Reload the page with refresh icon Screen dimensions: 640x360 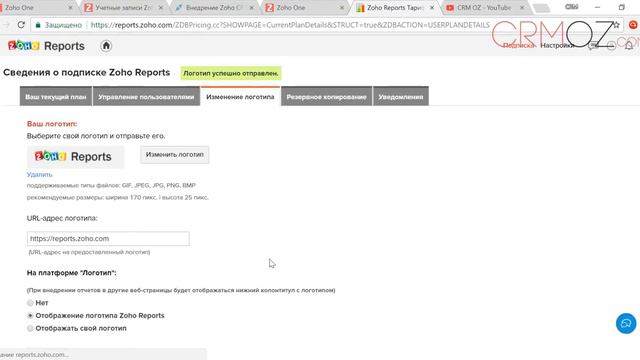pyautogui.click(x=21, y=25)
